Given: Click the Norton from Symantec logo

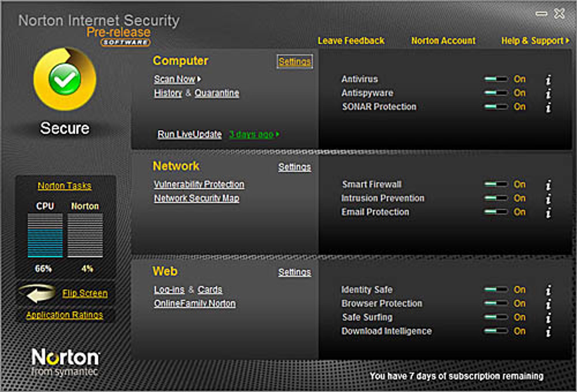Looking at the screenshot, I should click(65, 362).
